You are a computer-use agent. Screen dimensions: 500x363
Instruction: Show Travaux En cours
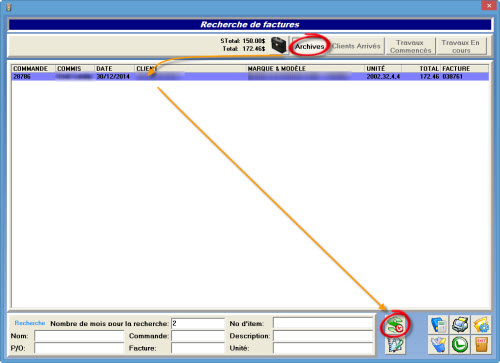click(x=461, y=46)
